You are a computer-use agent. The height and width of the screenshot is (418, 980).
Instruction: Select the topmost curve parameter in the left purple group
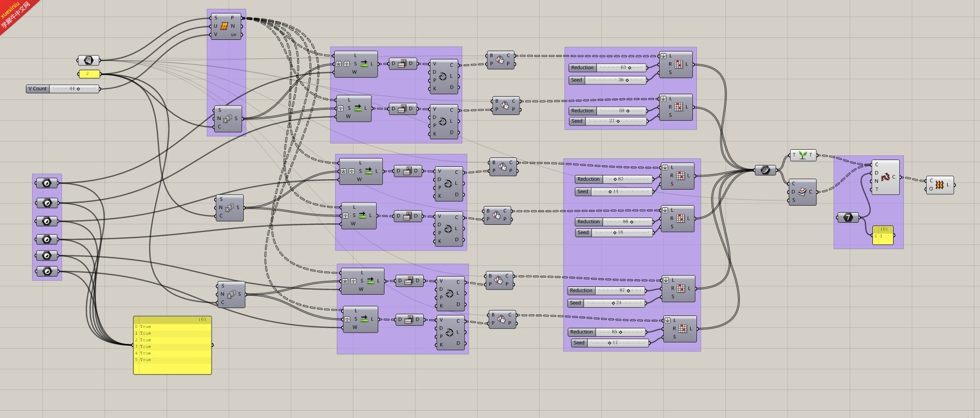47,183
